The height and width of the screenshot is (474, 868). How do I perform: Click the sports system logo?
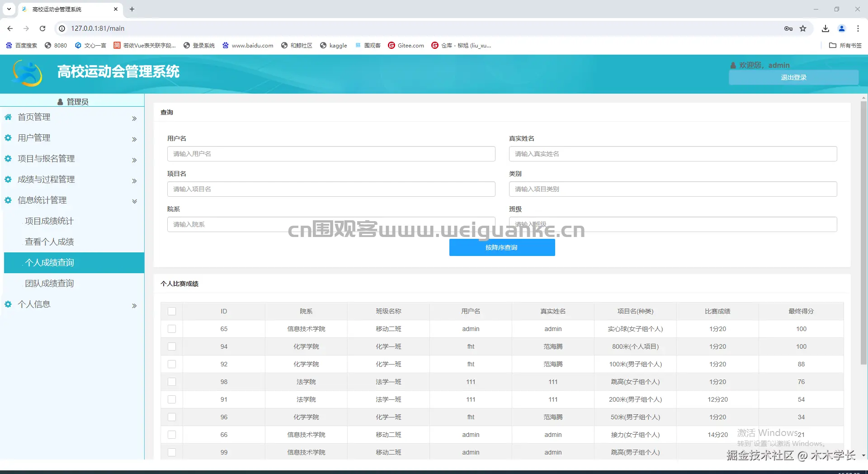[28, 73]
